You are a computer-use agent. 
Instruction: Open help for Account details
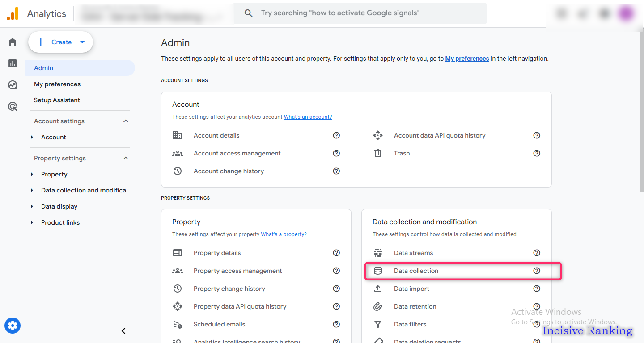coord(336,135)
